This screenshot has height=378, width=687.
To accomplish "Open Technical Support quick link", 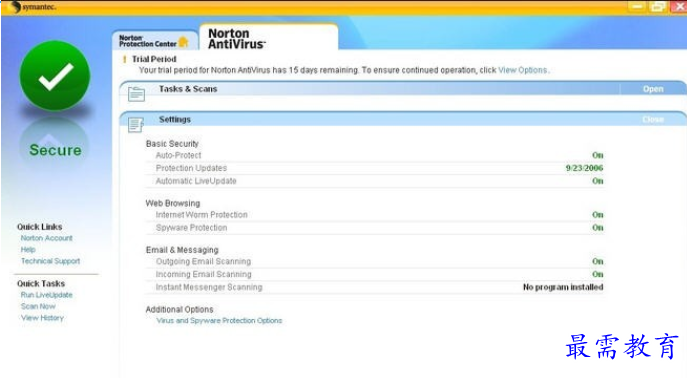I will pyautogui.click(x=50, y=261).
